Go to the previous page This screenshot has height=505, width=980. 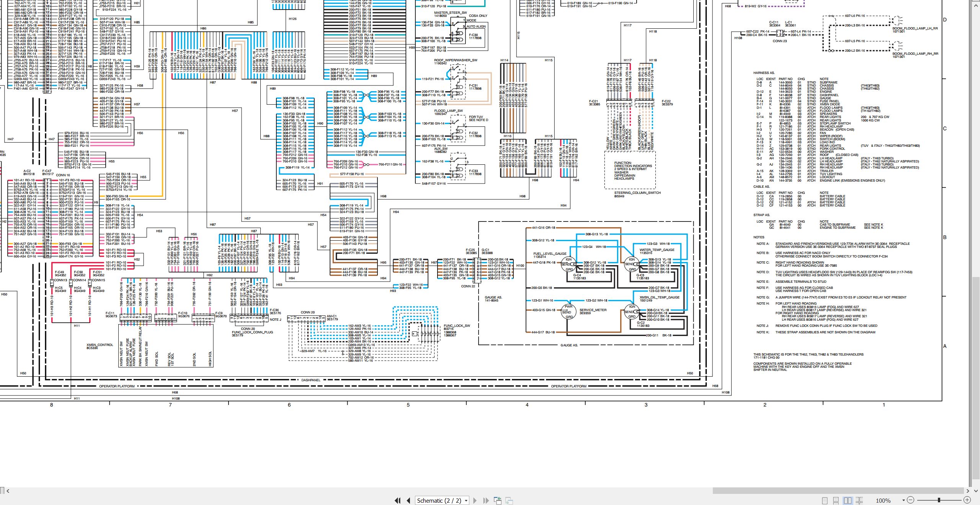408,500
